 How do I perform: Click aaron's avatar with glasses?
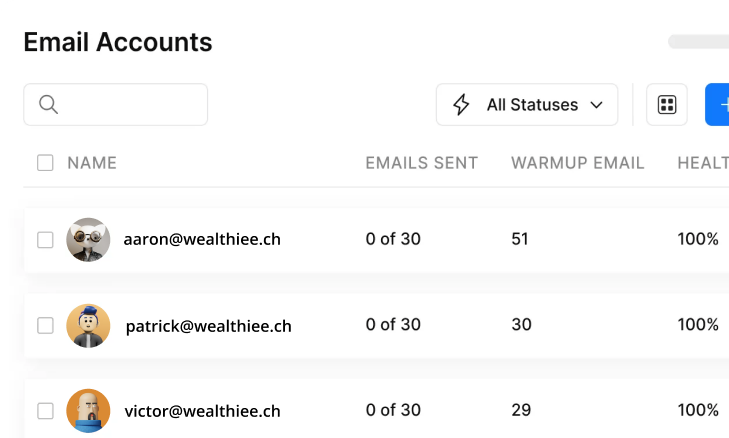click(x=88, y=240)
